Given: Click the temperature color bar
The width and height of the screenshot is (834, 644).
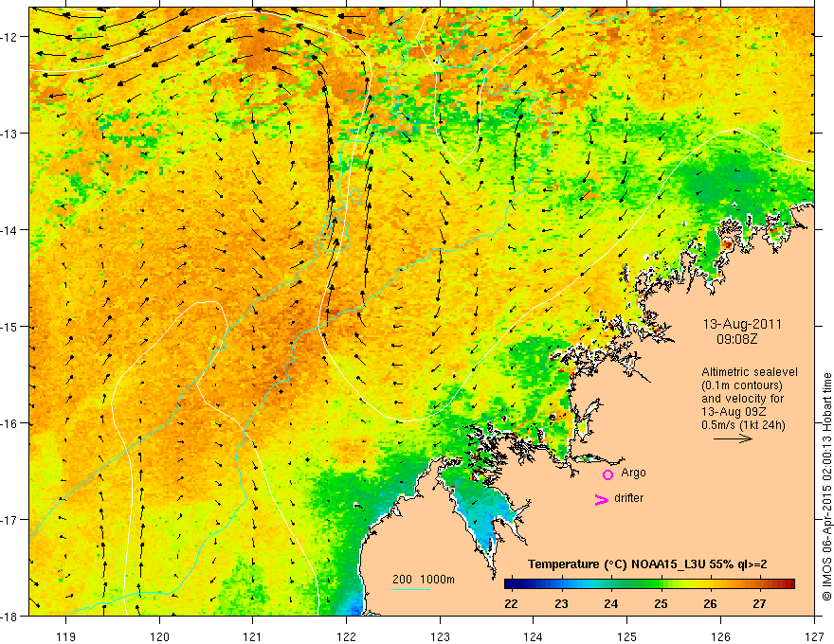Looking at the screenshot, I should [x=649, y=583].
